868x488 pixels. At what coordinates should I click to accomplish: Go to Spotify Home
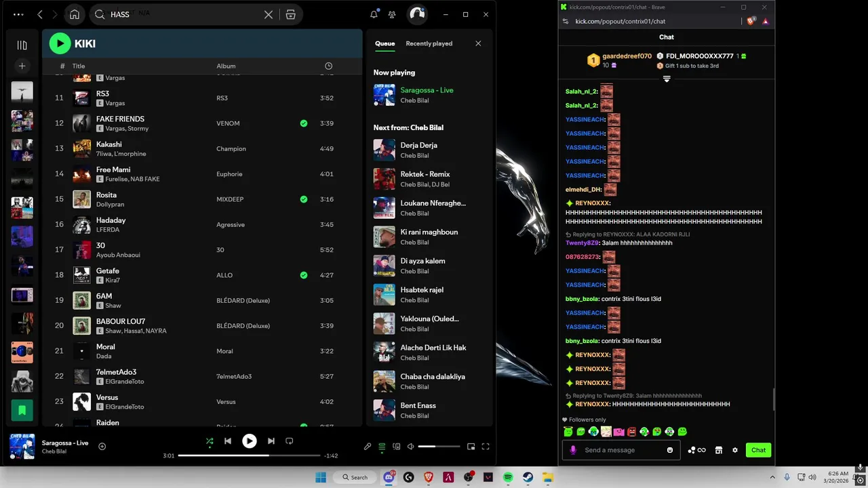[75, 14]
